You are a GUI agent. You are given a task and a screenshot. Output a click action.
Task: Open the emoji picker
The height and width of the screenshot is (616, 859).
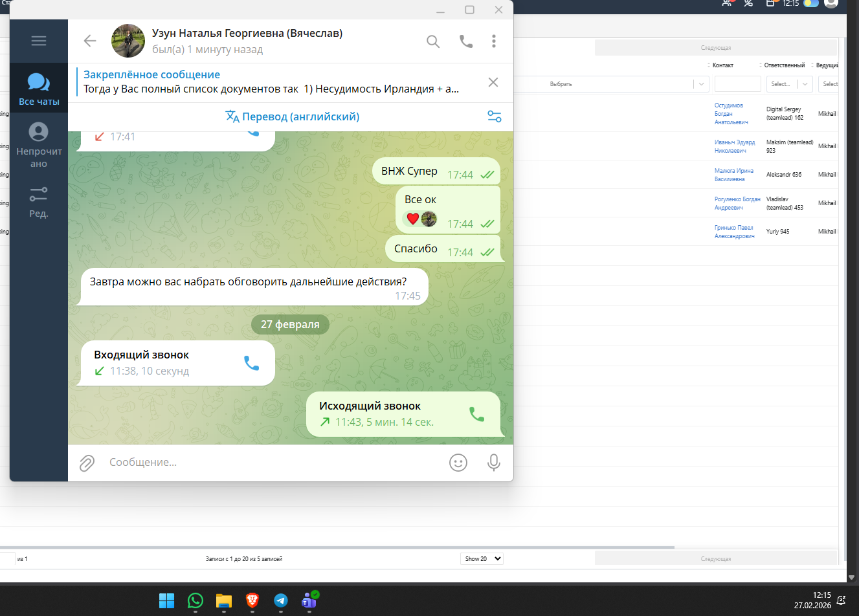click(458, 463)
